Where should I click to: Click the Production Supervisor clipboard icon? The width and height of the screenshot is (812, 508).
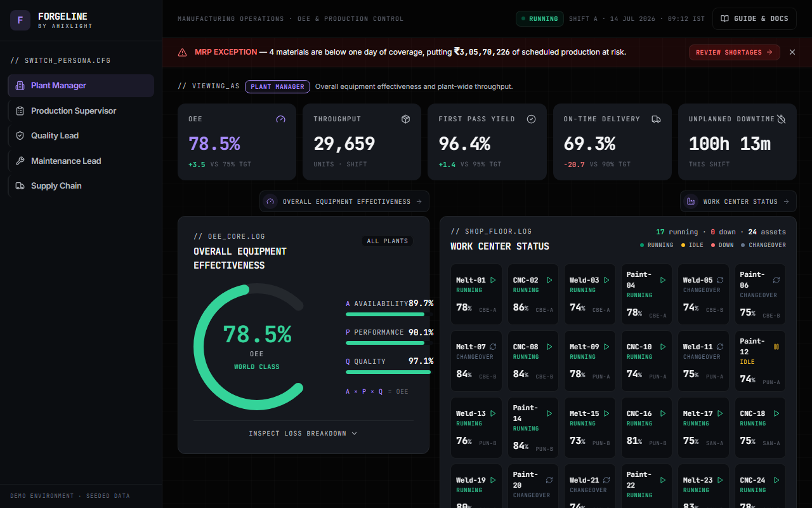tap(20, 111)
